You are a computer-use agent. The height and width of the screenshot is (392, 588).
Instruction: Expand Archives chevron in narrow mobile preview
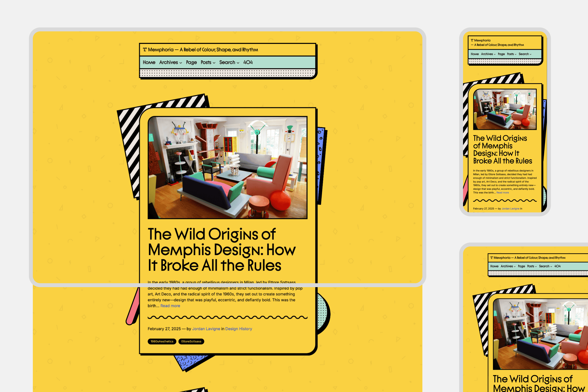click(x=494, y=54)
